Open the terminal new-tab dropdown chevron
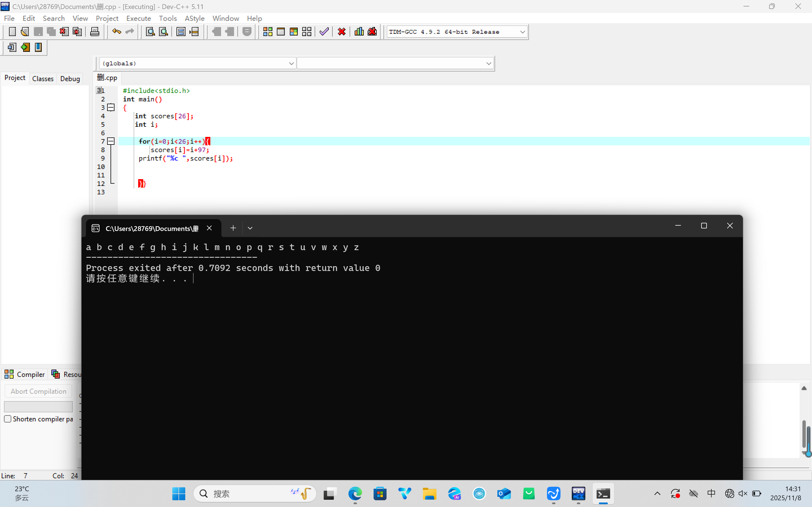The height and width of the screenshot is (507, 812). point(250,228)
